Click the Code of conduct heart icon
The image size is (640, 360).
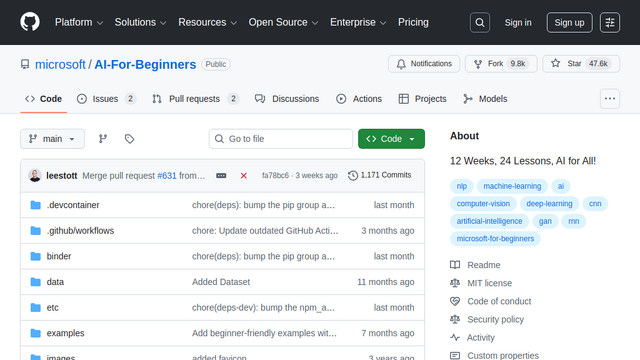(455, 301)
